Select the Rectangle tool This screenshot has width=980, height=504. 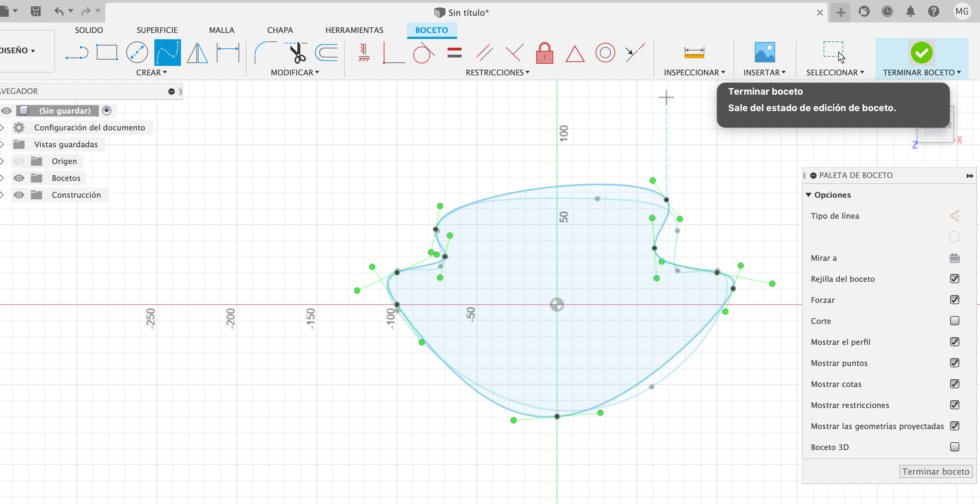coord(107,53)
